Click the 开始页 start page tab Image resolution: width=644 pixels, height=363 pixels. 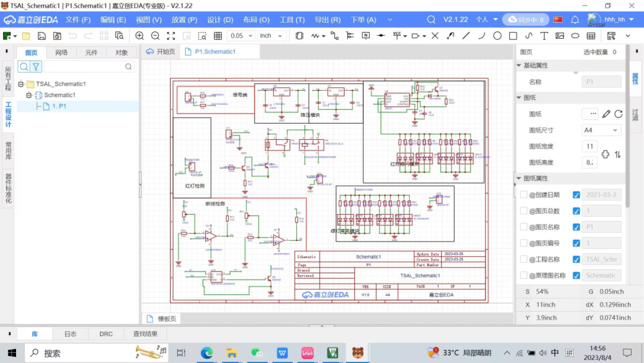pyautogui.click(x=160, y=52)
